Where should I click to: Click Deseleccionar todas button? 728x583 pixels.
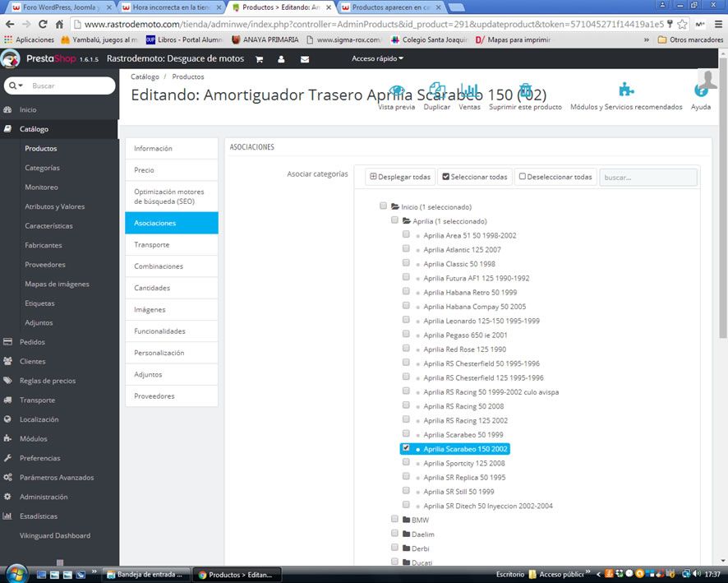(x=555, y=177)
